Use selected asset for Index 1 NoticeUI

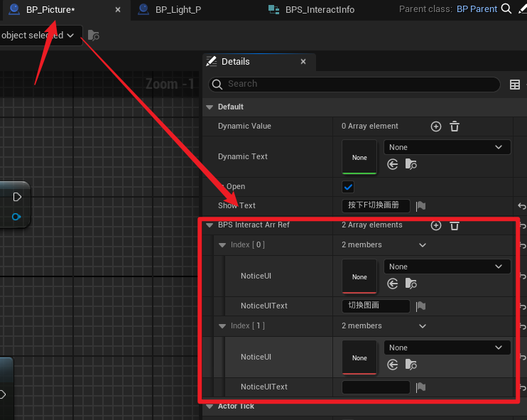point(392,365)
